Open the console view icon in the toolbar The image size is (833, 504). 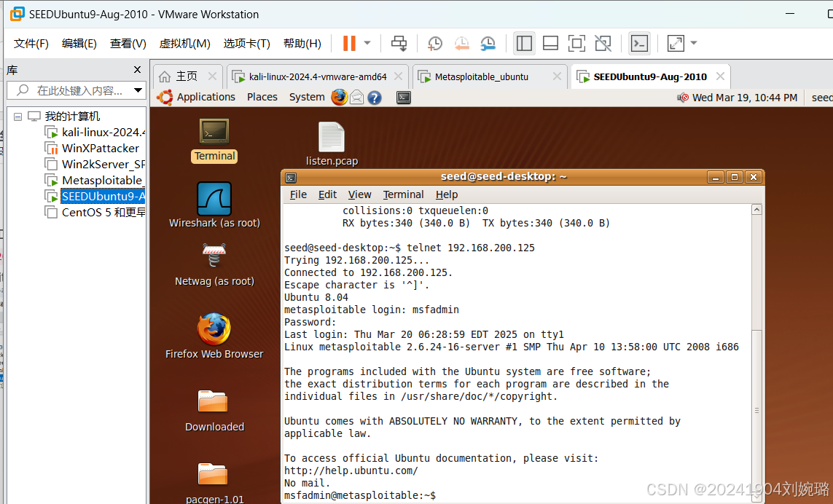pos(639,43)
